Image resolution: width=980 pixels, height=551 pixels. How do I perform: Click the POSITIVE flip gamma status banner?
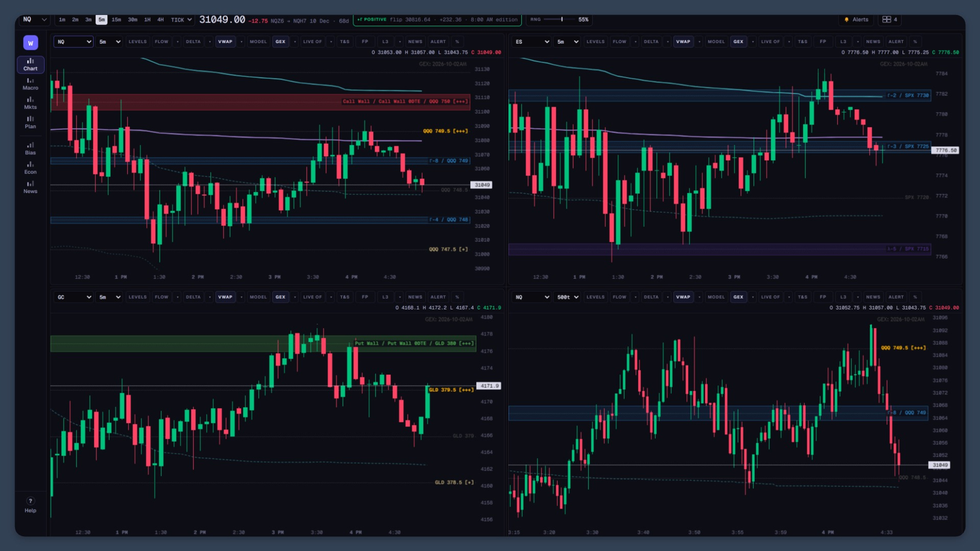tap(437, 20)
